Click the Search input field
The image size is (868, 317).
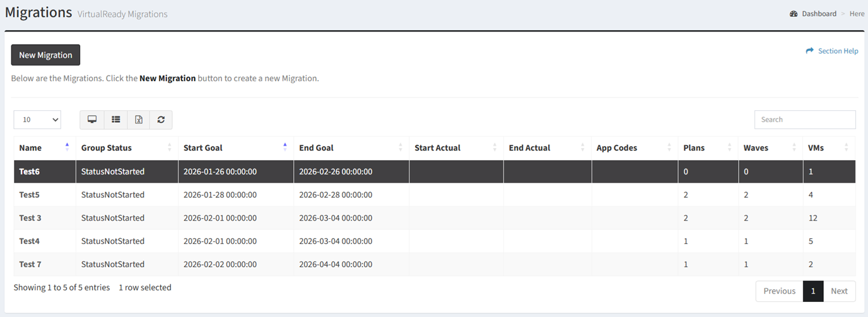(804, 120)
